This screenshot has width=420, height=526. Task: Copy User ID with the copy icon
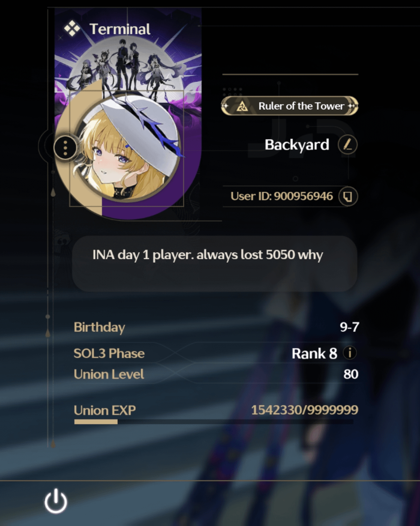[348, 196]
